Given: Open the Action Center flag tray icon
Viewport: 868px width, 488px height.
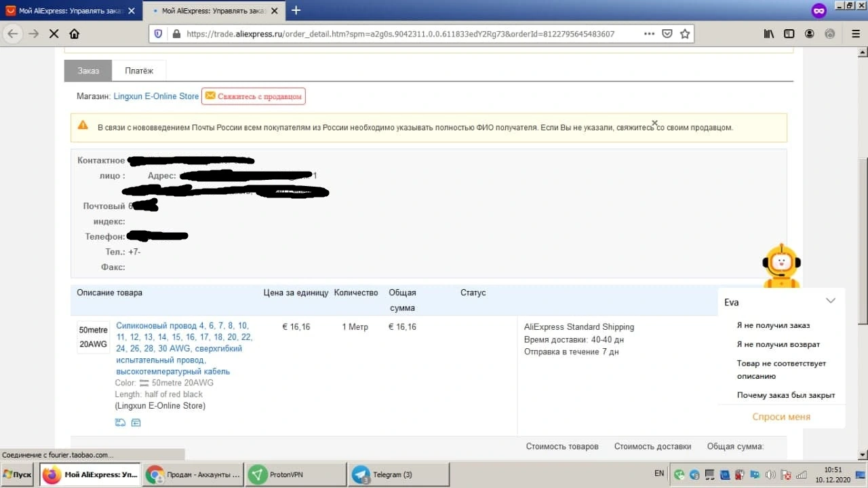Looking at the screenshot, I should click(x=786, y=474).
